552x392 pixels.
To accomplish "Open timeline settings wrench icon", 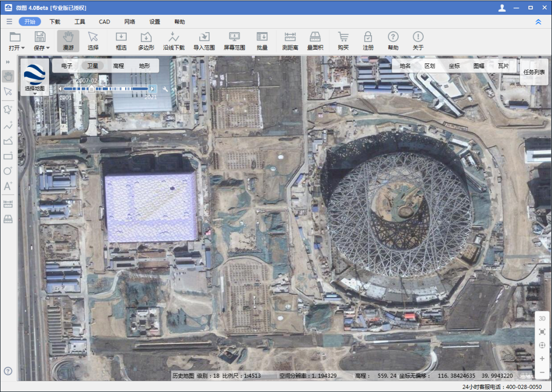I will click(166, 89).
